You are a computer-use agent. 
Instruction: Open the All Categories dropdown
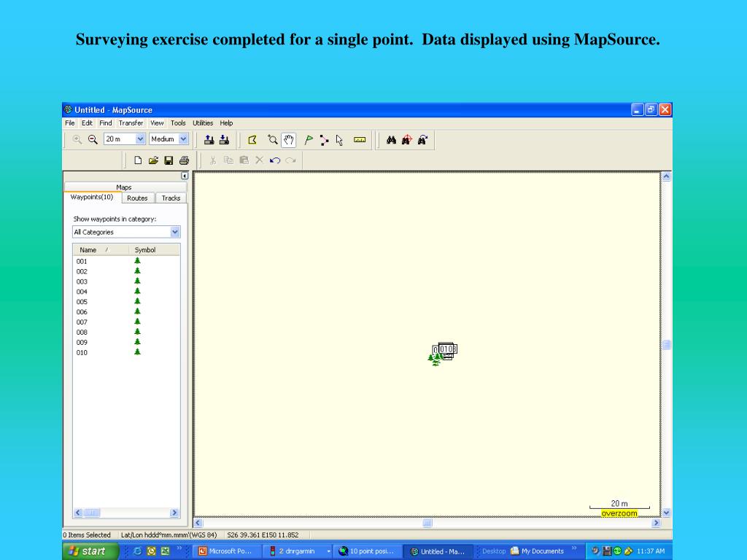(x=175, y=232)
